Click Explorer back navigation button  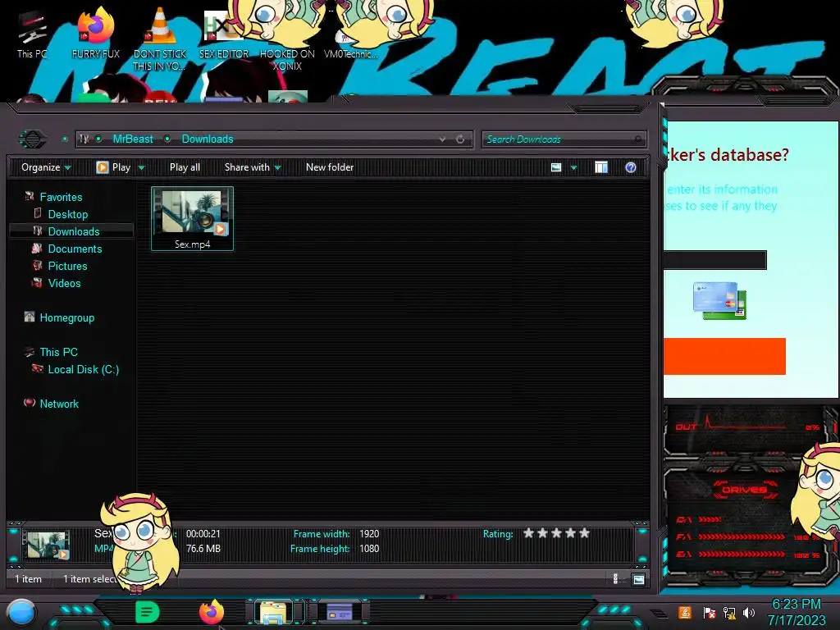(32, 139)
